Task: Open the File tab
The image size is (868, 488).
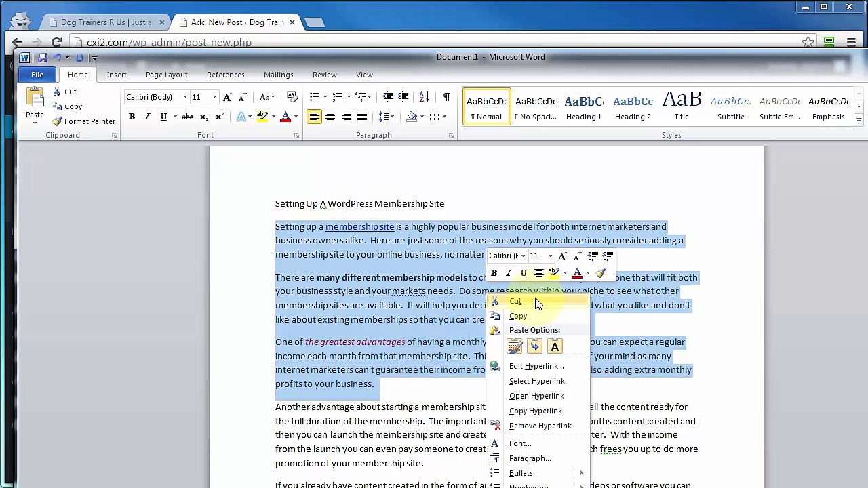Action: [37, 75]
